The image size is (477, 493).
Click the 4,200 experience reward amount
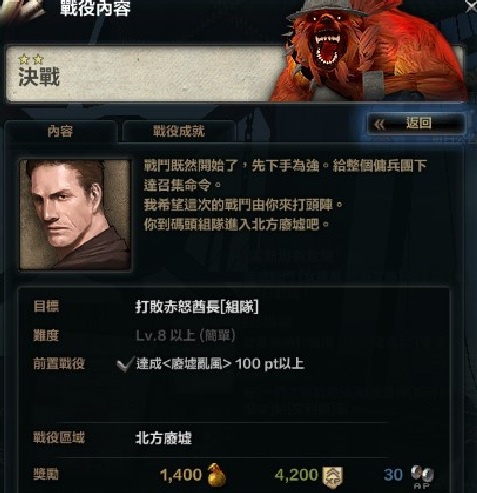296,475
